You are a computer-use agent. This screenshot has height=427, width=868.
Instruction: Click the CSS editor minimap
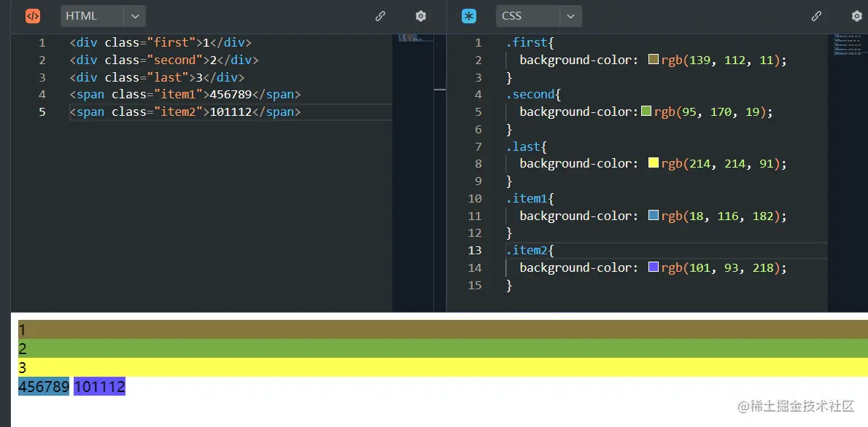pos(848,173)
